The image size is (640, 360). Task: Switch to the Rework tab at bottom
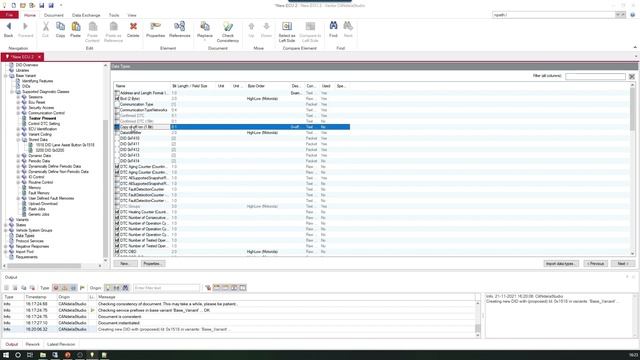tap(33, 344)
